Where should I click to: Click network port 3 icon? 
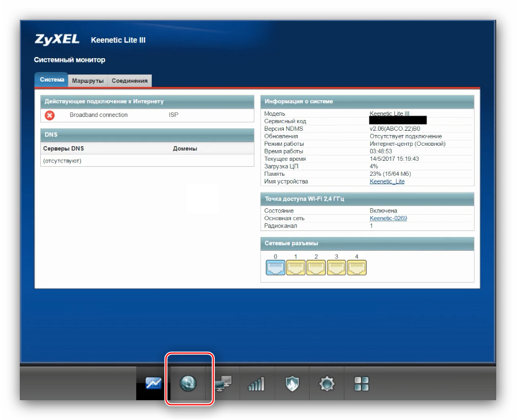[336, 267]
